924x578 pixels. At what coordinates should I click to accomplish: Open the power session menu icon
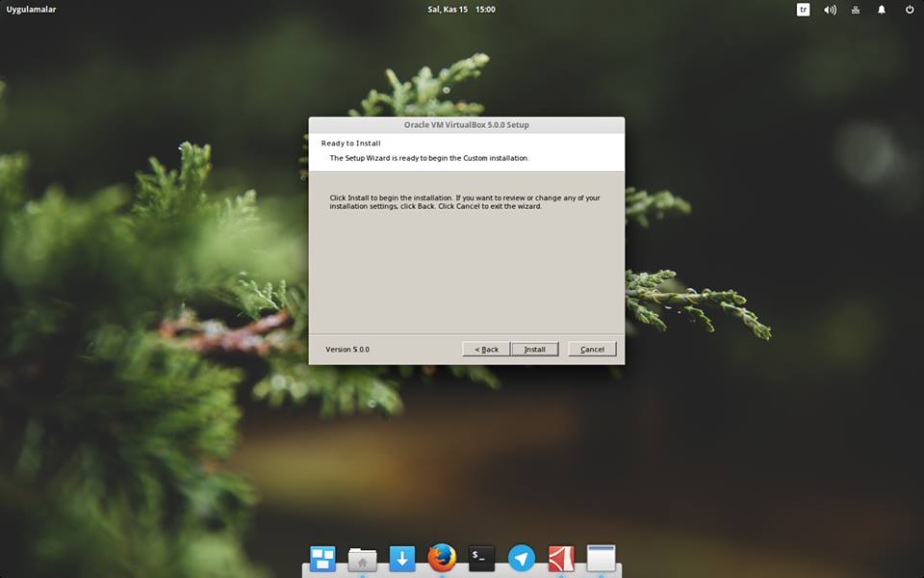point(910,10)
